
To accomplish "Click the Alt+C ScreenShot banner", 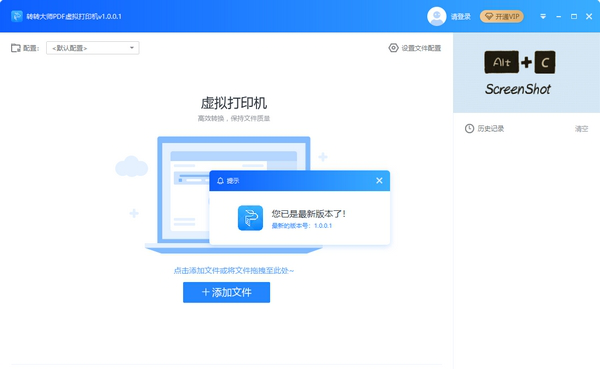I will point(527,73).
